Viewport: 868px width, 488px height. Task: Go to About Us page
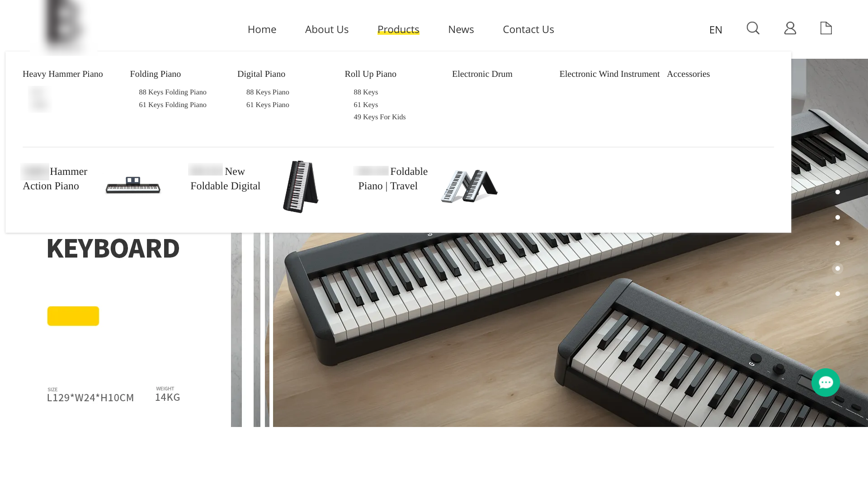coord(327,29)
